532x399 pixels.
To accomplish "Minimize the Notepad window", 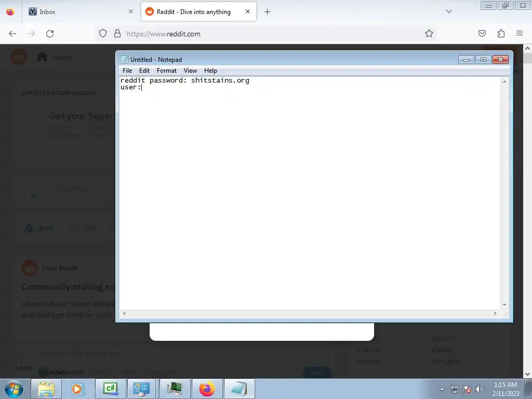I will point(466,60).
